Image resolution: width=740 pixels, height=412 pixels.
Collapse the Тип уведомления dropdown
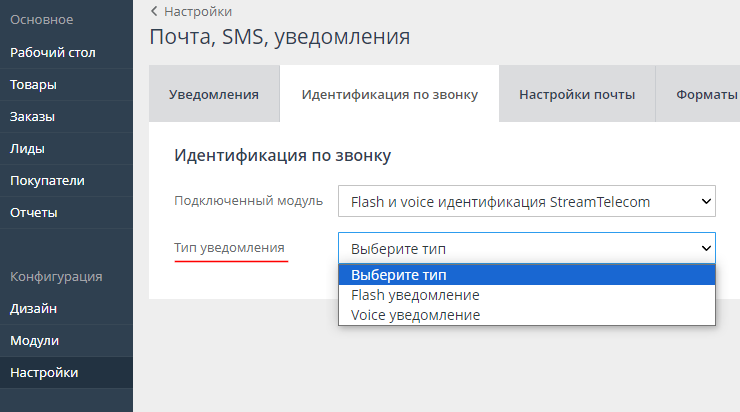coord(527,247)
